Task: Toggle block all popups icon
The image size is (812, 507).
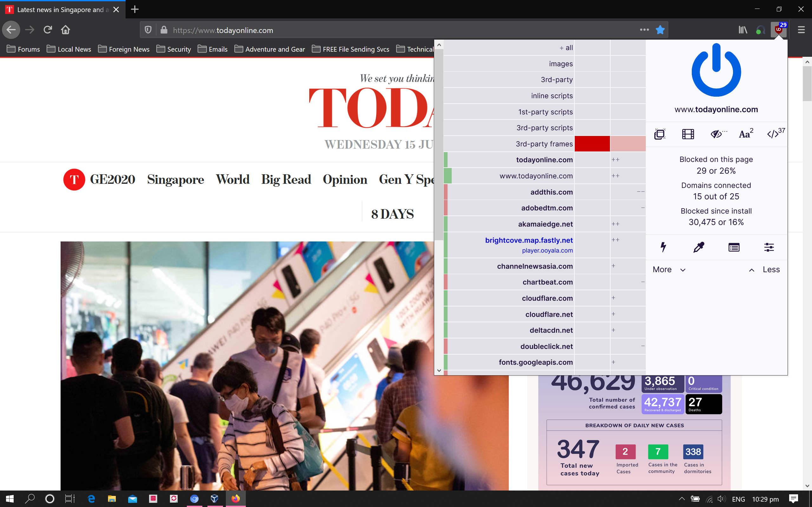Action: (x=660, y=134)
